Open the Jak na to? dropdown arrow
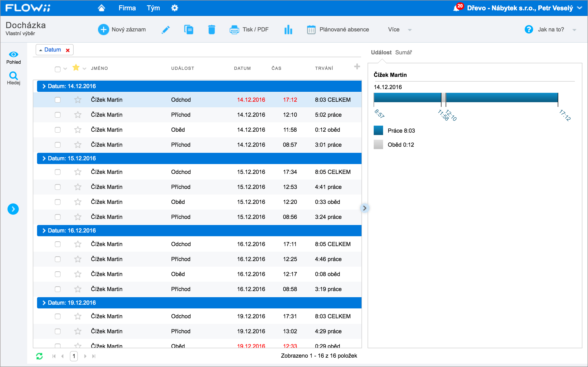This screenshot has width=588, height=367. coord(574,30)
